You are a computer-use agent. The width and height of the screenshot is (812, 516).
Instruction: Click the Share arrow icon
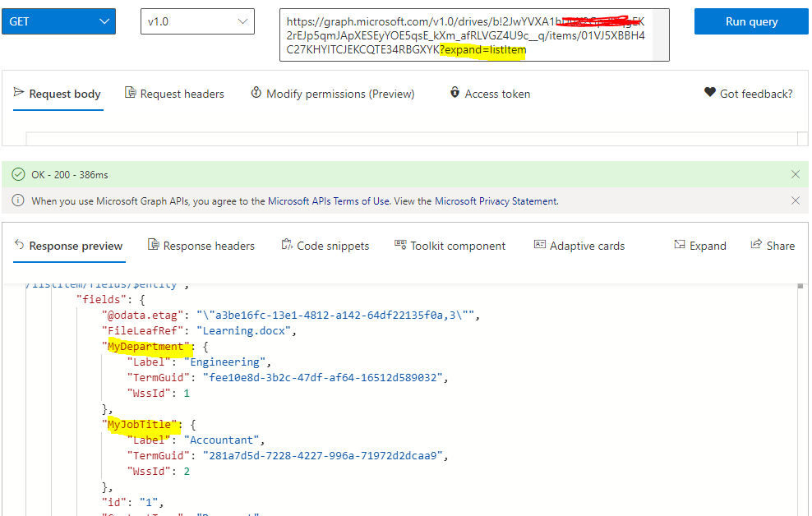click(x=756, y=244)
